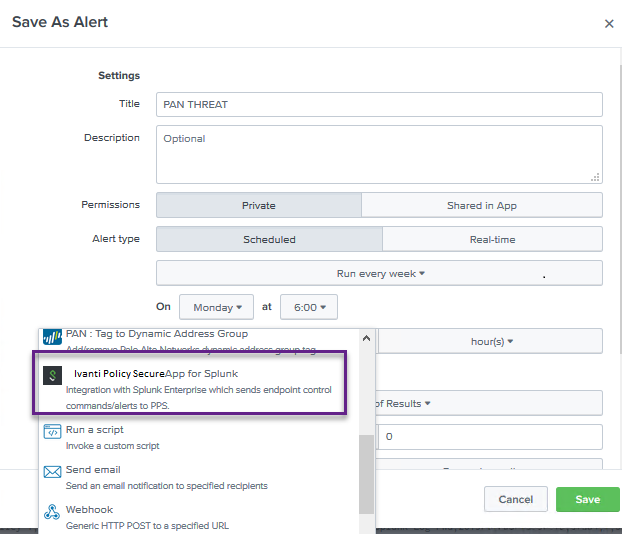The height and width of the screenshot is (534, 622).
Task: Click 'Send an email notification to specified recipients' text
Action: click(167, 486)
